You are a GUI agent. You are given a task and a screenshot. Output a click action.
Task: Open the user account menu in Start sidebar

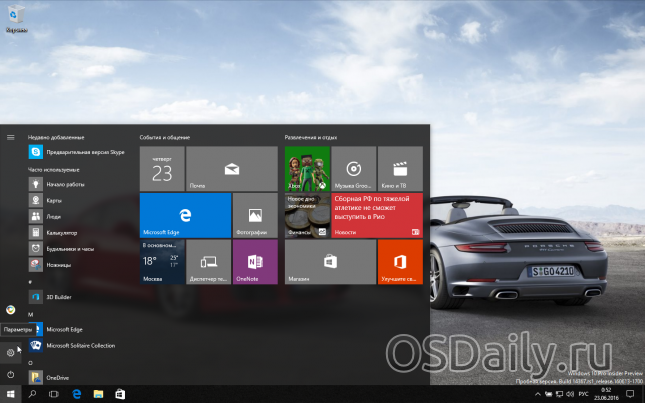click(10, 309)
